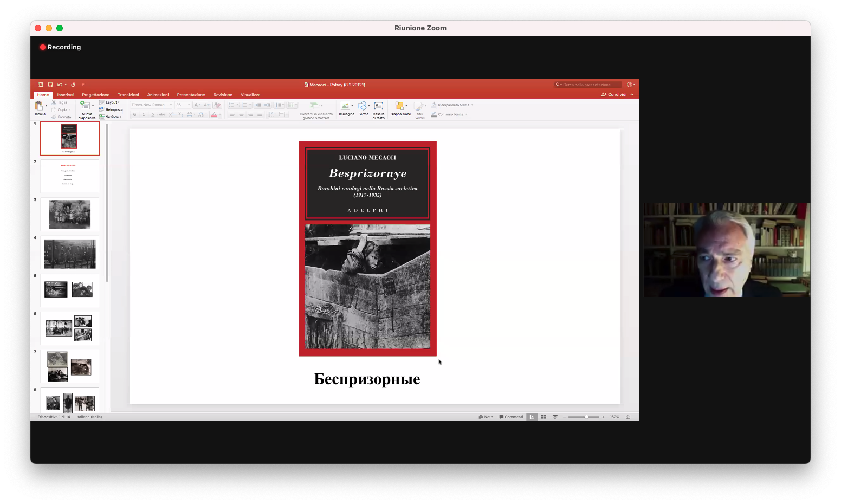
Task: Select slide 2 thumbnail in the slide panel
Action: tap(70, 176)
